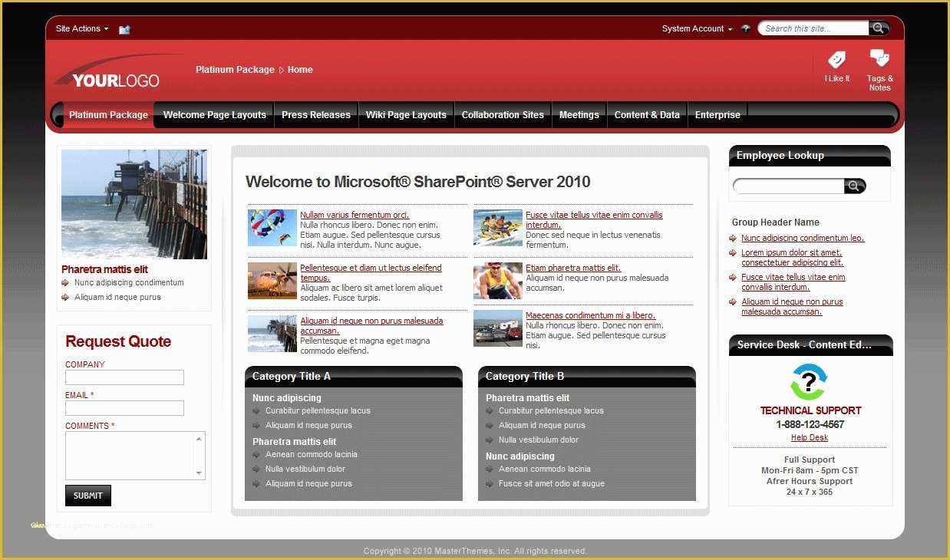Viewport: 950px width, 560px height.
Task: Click the Pharetra mattis elit sidebar heading
Action: tap(104, 270)
